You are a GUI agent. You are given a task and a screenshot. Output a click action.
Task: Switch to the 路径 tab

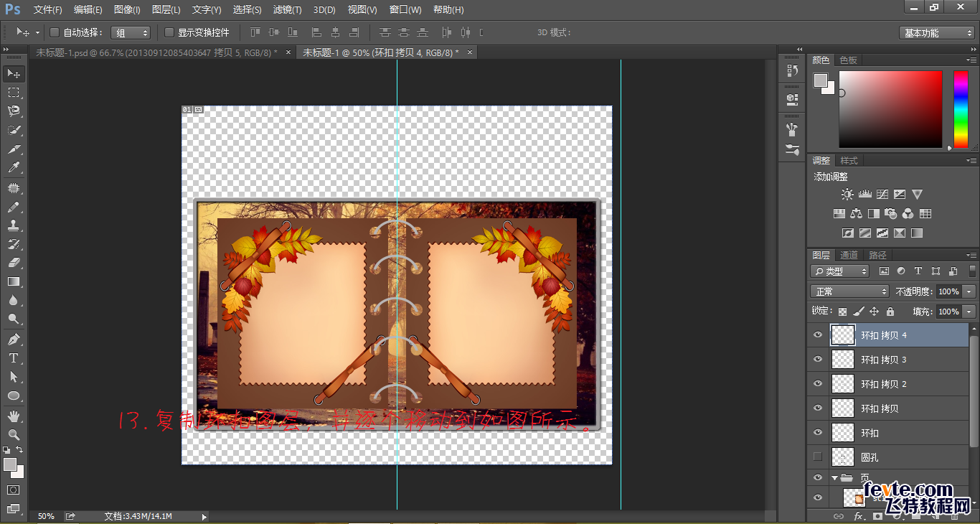click(x=877, y=256)
